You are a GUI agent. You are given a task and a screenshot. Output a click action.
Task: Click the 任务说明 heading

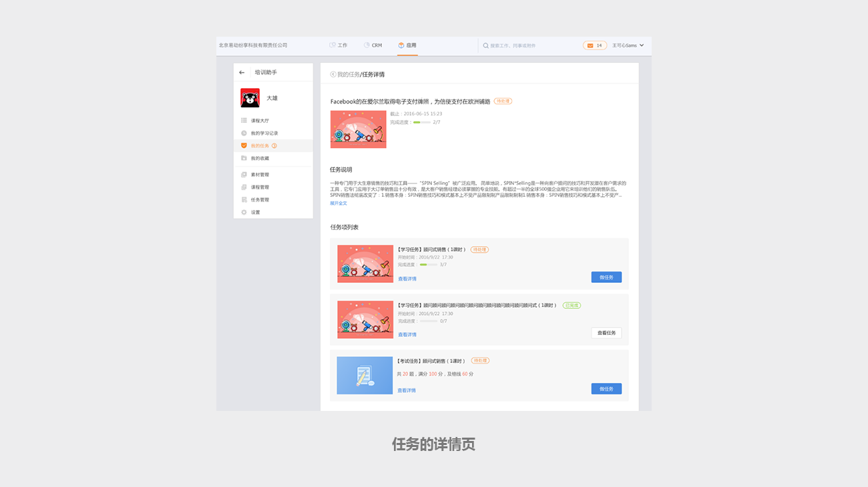point(341,169)
